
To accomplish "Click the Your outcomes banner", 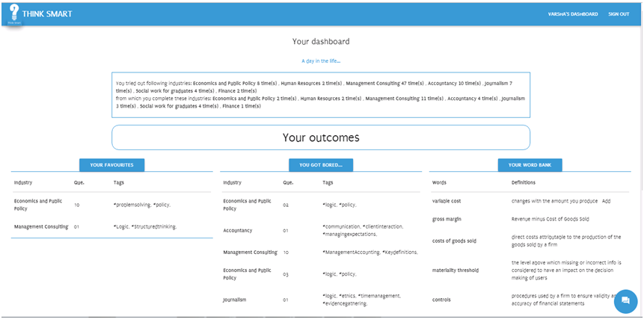I will [x=321, y=137].
